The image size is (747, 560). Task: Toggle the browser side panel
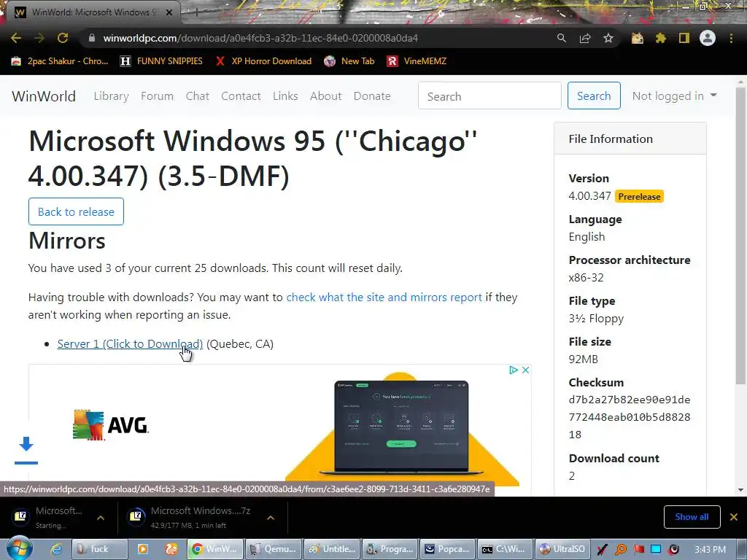[684, 38]
